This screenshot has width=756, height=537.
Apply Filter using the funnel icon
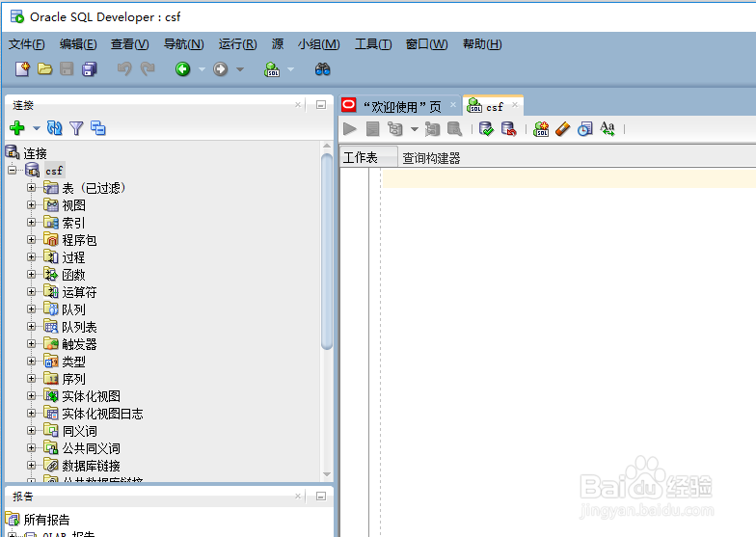point(76,128)
